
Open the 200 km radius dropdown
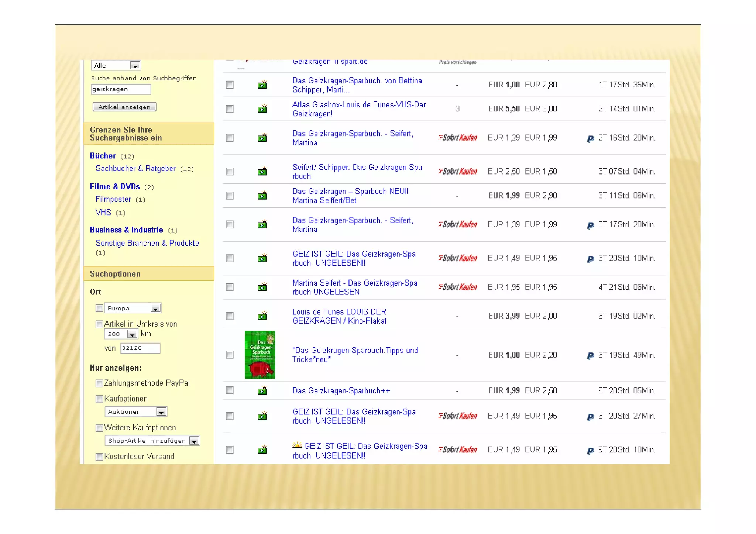click(132, 334)
